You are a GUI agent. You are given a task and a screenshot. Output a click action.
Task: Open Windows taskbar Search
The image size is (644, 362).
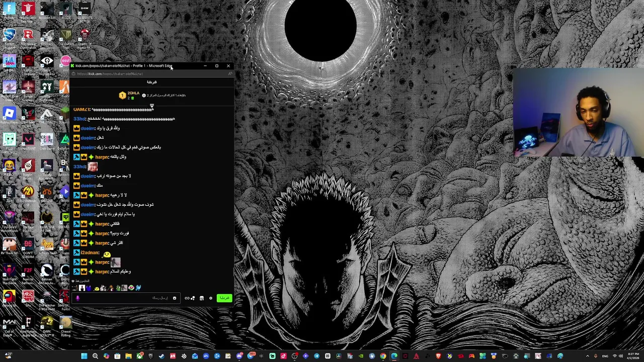(x=95, y=356)
